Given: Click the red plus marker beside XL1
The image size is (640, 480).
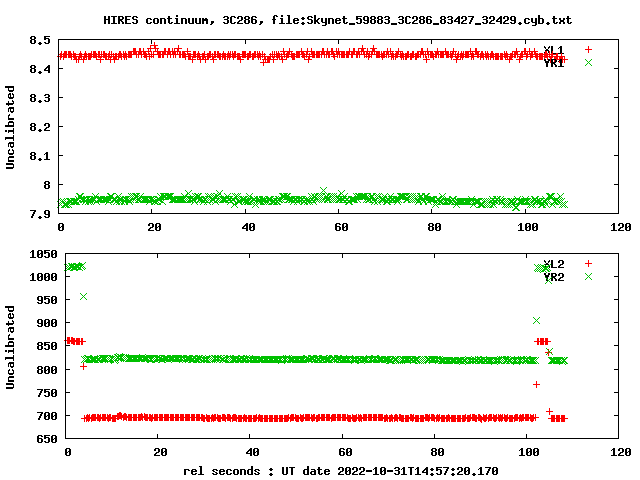Looking at the screenshot, I should pyautogui.click(x=588, y=49).
